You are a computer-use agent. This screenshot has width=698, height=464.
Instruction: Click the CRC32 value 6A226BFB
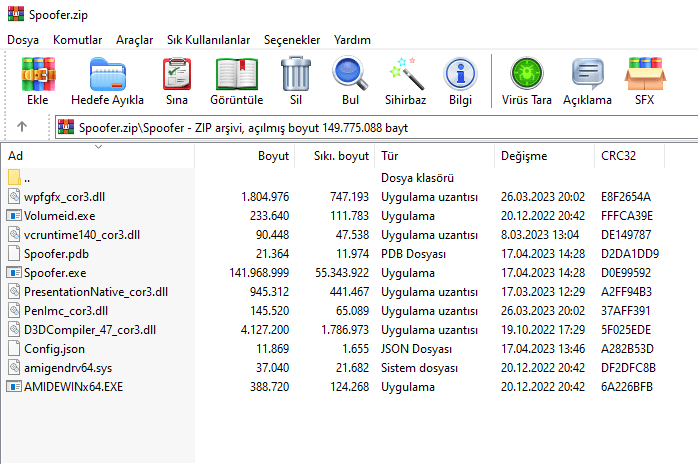click(x=627, y=387)
